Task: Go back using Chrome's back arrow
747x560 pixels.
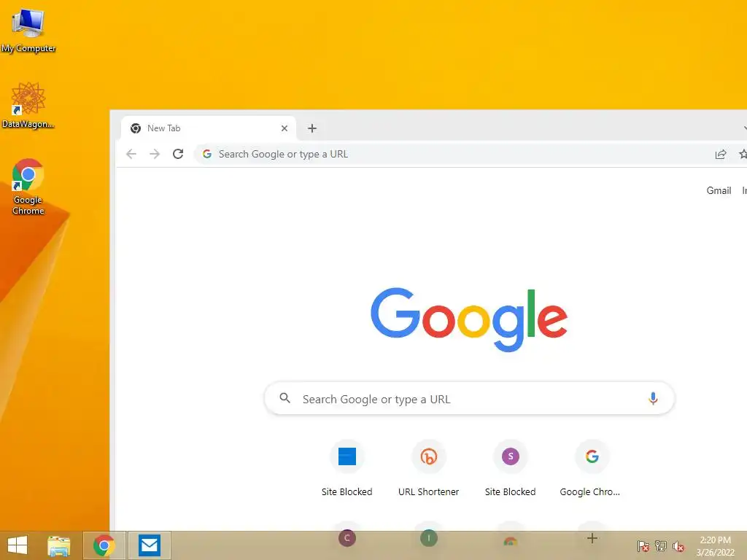Action: click(x=131, y=154)
